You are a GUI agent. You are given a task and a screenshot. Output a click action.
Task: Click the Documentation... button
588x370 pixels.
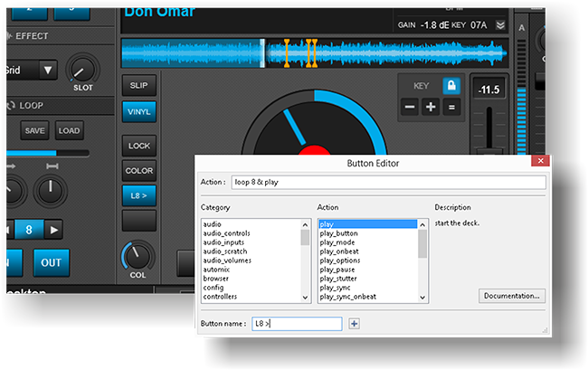(x=512, y=296)
